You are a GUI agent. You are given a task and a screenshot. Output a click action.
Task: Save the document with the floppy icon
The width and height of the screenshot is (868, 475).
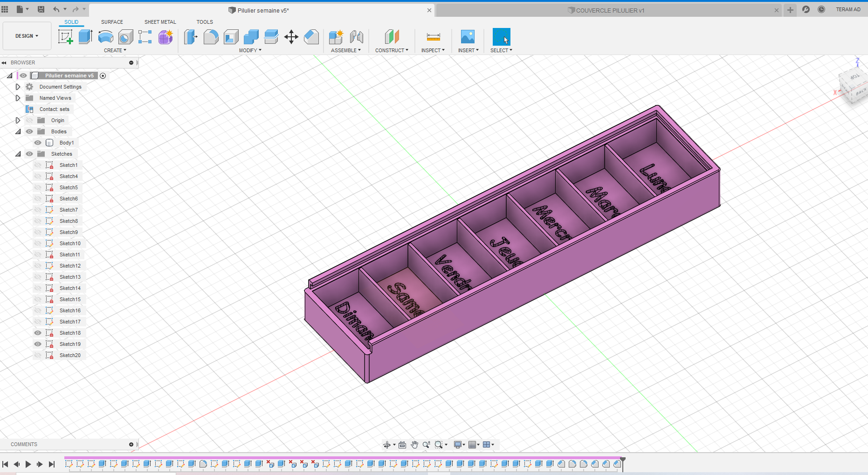click(41, 9)
